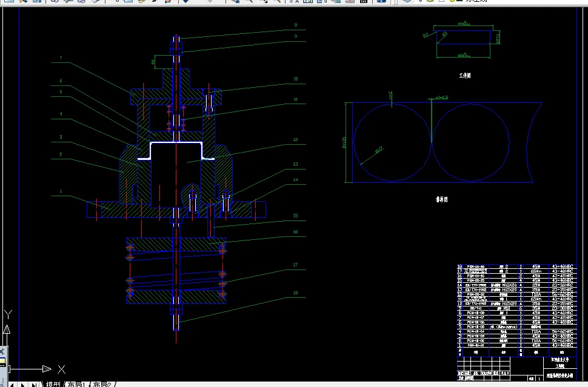Image resolution: width=588 pixels, height=387 pixels.
Task: Select leader label 18 in assembly drawing
Action: click(x=295, y=293)
